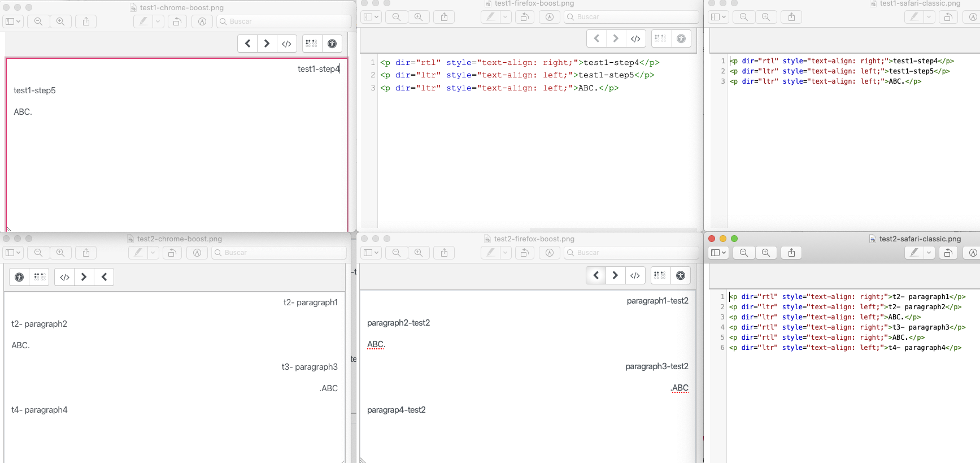Toggle markup pen in test2-firefox-boost.png toolbar

(490, 253)
